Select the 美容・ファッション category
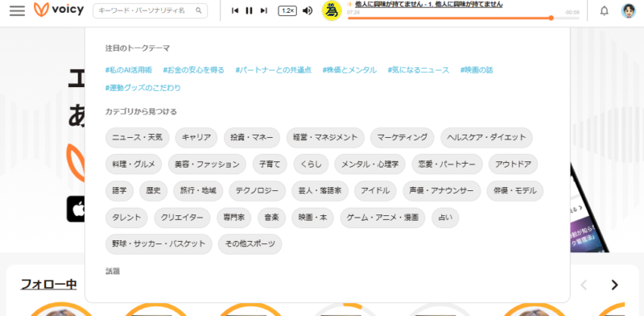 pyautogui.click(x=207, y=164)
